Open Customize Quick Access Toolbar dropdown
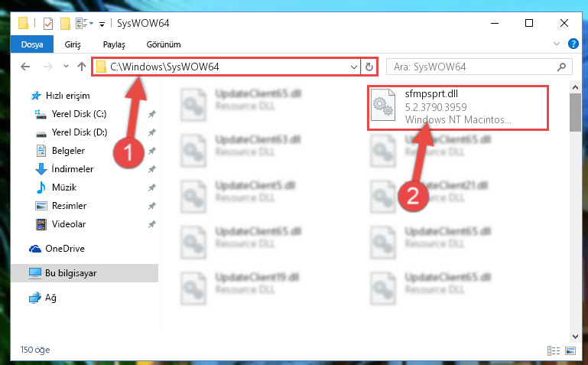Image resolution: width=588 pixels, height=365 pixels. pos(102,24)
